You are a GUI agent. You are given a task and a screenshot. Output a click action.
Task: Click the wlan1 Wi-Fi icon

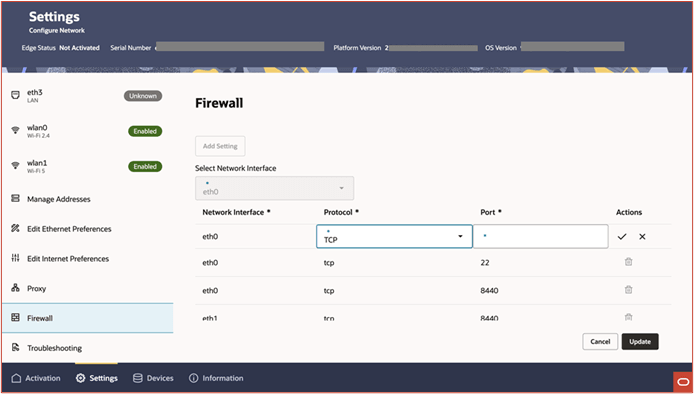(15, 166)
